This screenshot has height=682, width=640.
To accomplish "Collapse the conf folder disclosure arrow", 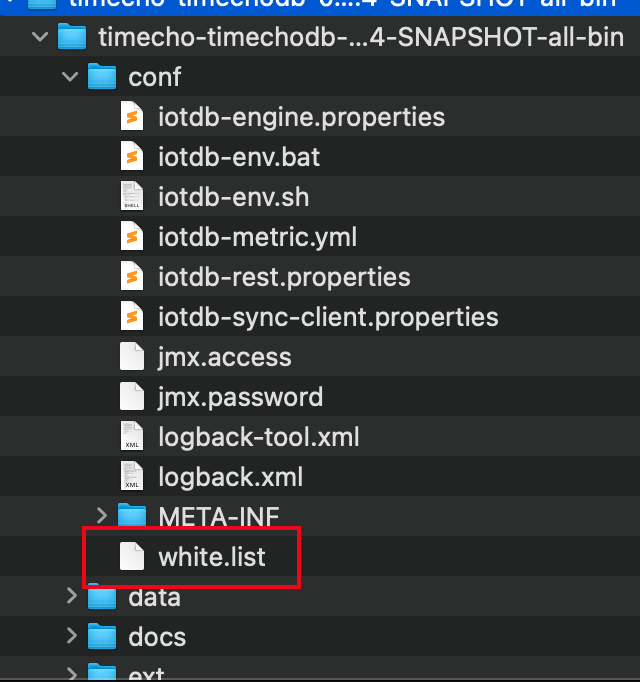I will [70, 77].
